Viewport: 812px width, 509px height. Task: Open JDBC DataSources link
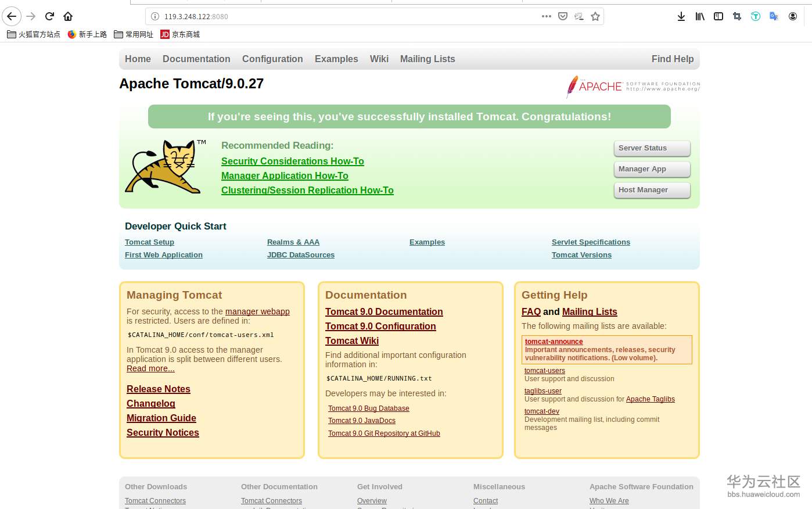tap(301, 255)
